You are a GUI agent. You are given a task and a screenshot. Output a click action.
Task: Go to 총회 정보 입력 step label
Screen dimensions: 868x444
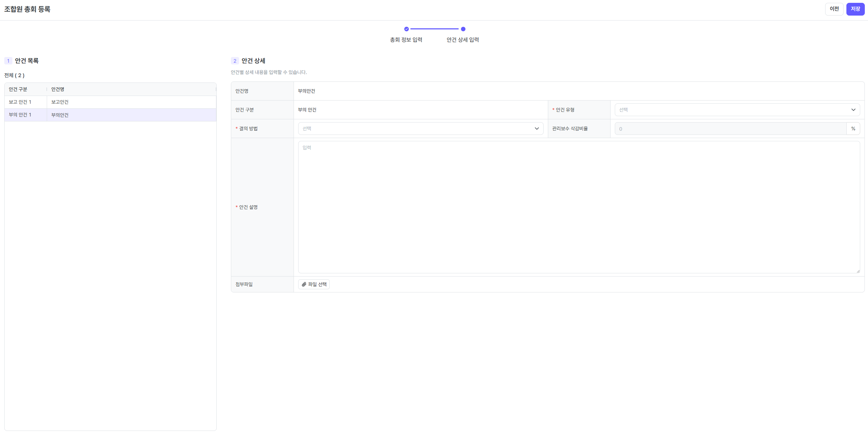pyautogui.click(x=406, y=40)
